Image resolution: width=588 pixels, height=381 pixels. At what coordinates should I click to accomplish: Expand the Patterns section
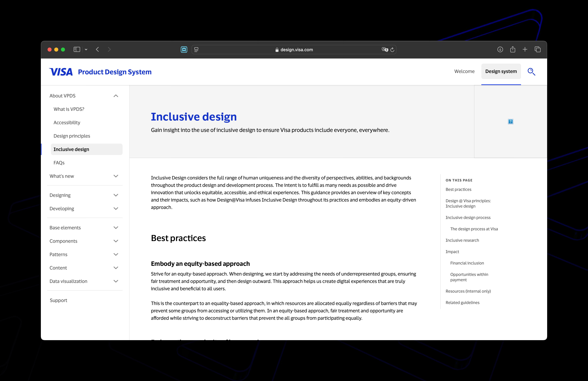coord(84,254)
